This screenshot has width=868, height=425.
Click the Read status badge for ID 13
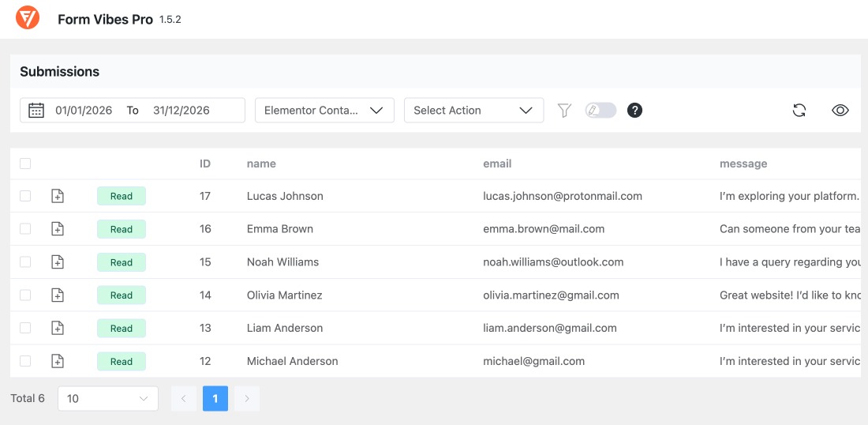pyautogui.click(x=122, y=328)
